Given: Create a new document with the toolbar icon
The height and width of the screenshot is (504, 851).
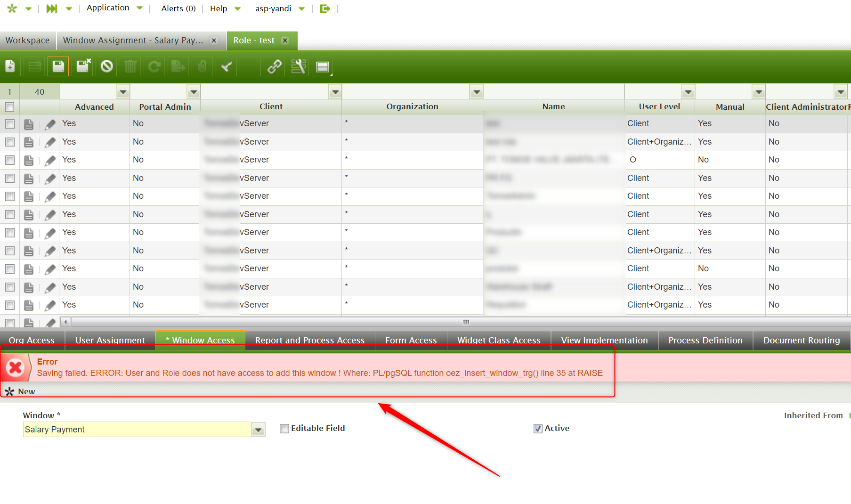Looking at the screenshot, I should click(x=10, y=66).
